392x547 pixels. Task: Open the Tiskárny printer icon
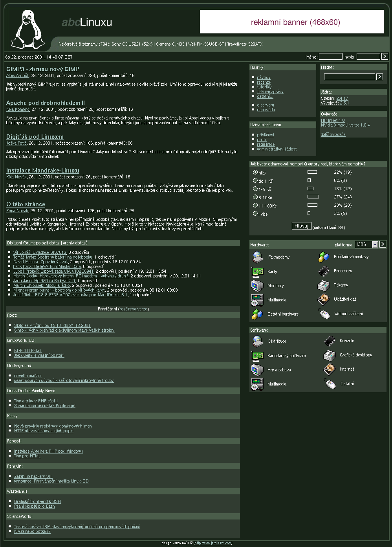click(x=324, y=285)
